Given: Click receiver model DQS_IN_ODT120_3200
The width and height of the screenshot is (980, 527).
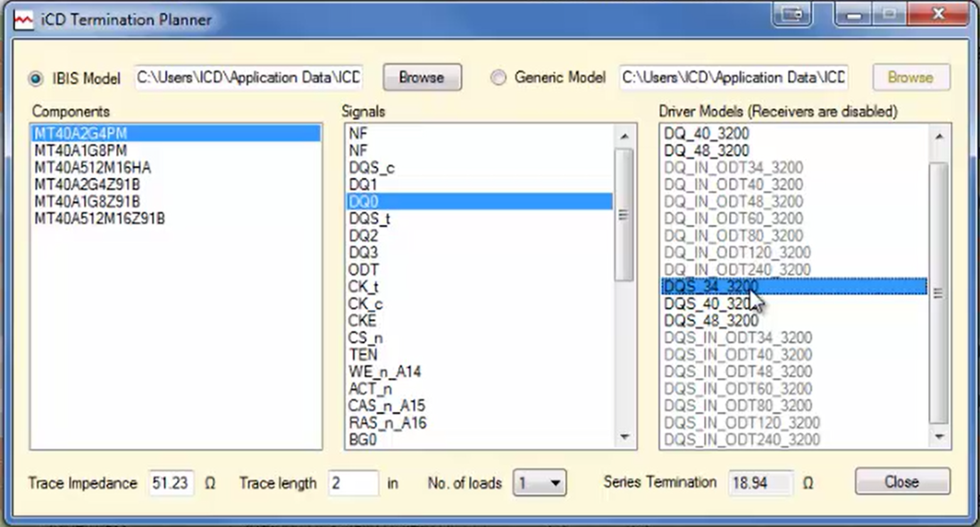Looking at the screenshot, I should pos(794,422).
